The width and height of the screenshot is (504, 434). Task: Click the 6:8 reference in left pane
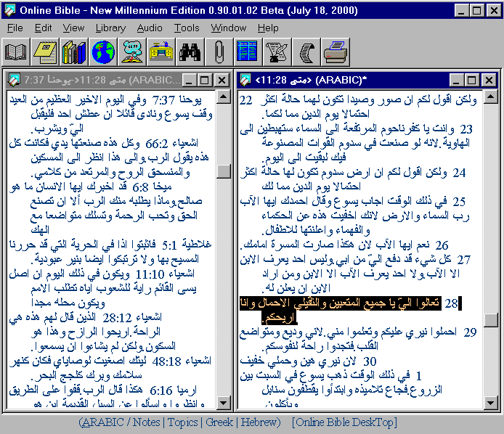(140, 187)
